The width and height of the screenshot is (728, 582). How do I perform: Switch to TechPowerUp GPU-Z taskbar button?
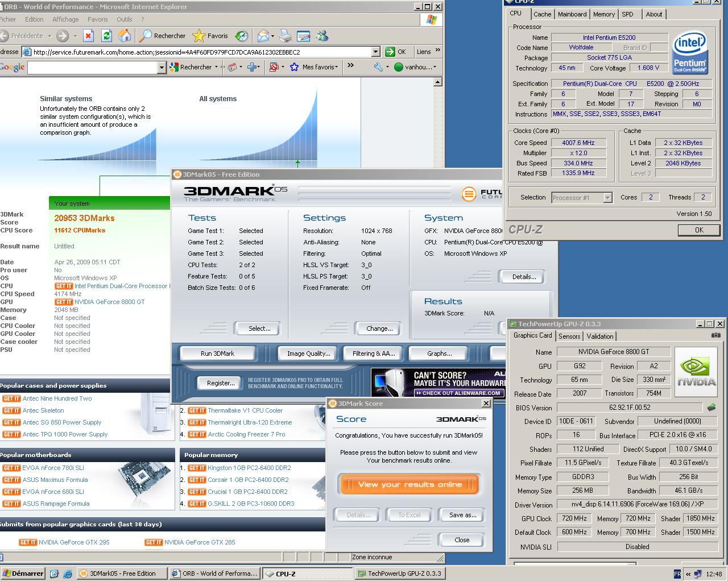[x=400, y=573]
